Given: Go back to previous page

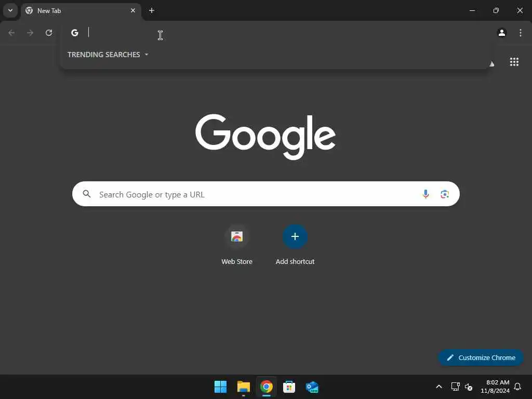Looking at the screenshot, I should coord(11,33).
